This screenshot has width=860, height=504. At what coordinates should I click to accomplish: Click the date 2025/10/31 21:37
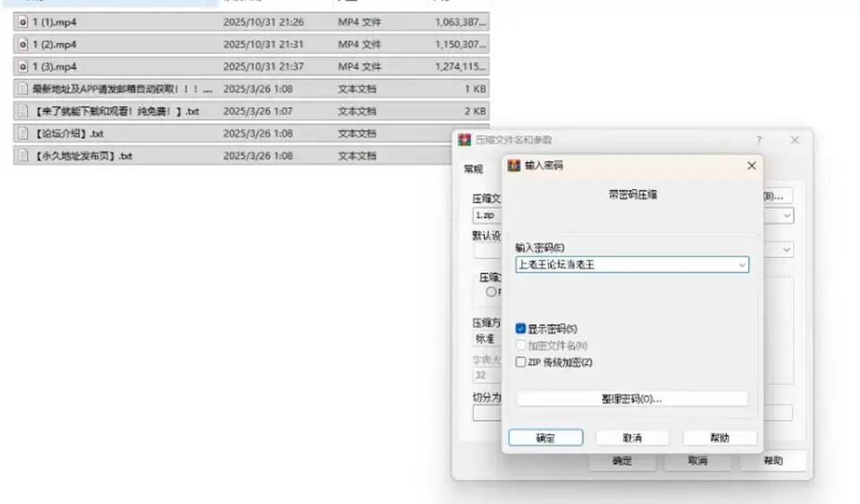tap(263, 66)
